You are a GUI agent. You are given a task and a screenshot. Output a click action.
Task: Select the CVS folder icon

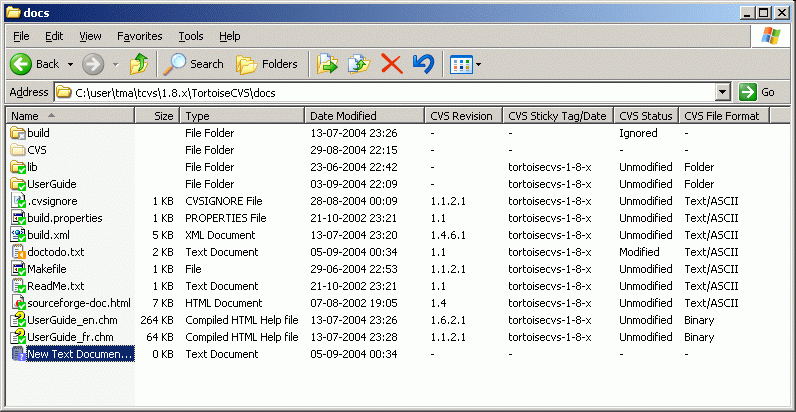pyautogui.click(x=18, y=150)
